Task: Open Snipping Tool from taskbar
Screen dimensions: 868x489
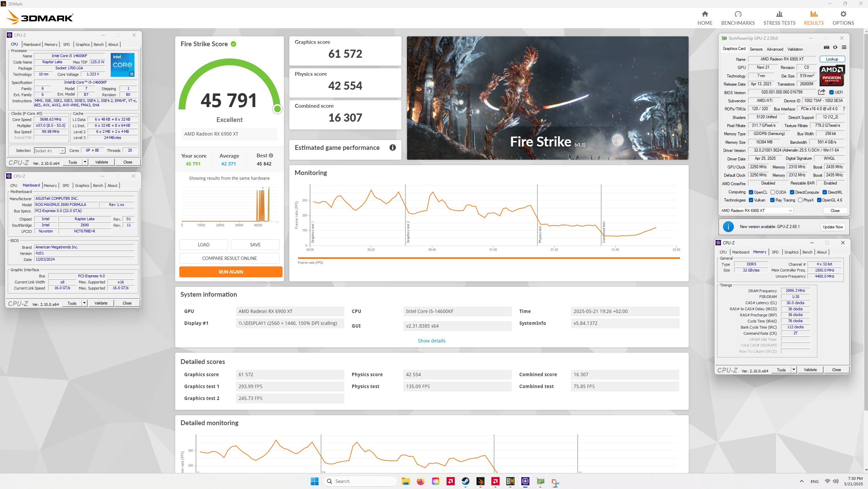Action: click(x=555, y=483)
